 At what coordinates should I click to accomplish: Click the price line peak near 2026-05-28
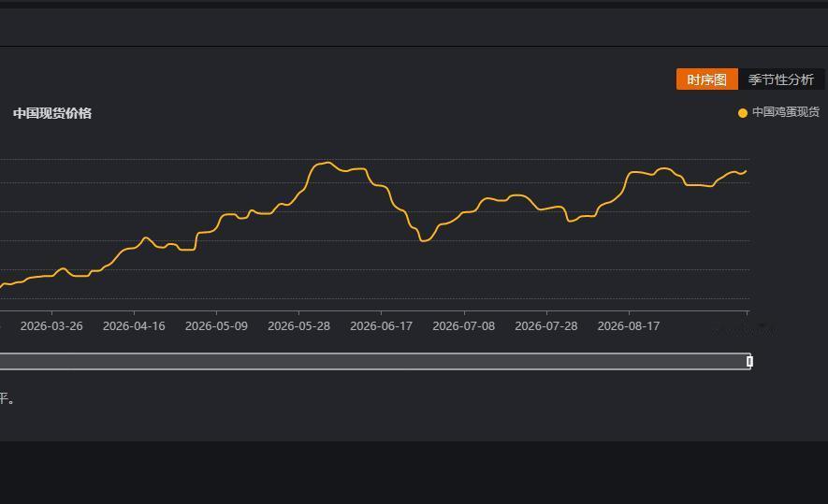pyautogui.click(x=327, y=163)
